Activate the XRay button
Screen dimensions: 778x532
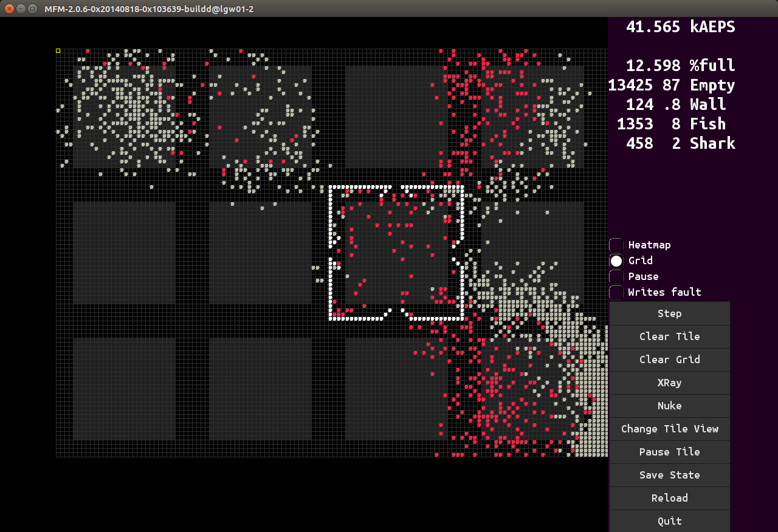[x=669, y=383]
